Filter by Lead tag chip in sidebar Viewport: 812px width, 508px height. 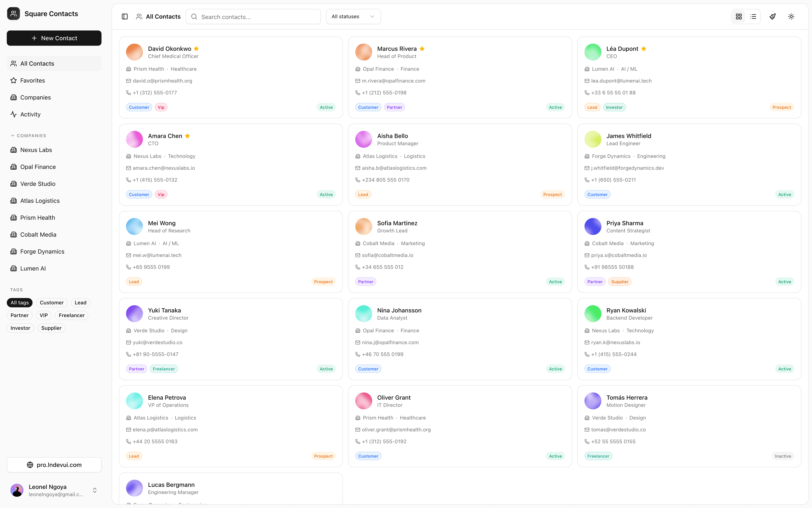[x=81, y=303]
